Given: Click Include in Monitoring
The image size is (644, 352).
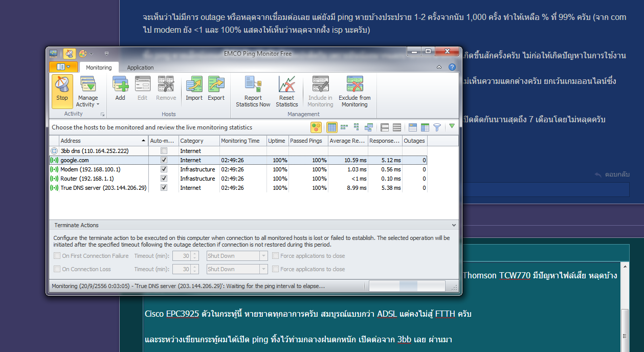Looking at the screenshot, I should pyautogui.click(x=320, y=92).
